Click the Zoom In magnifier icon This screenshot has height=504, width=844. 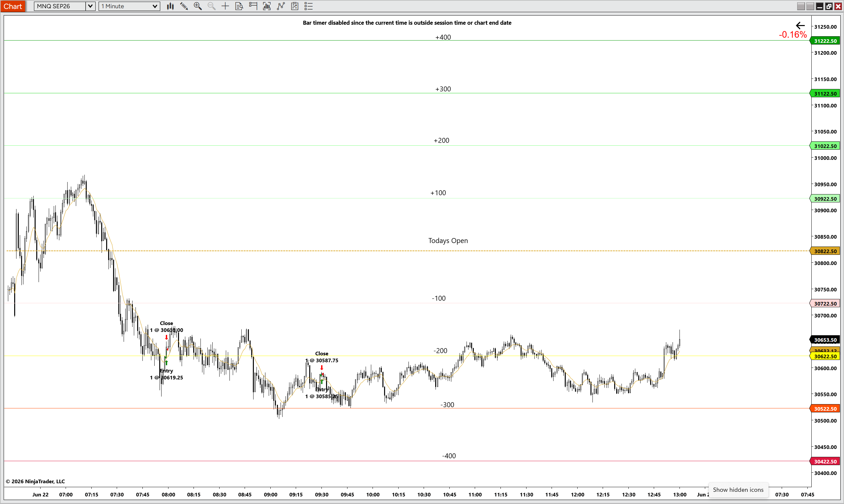point(198,6)
